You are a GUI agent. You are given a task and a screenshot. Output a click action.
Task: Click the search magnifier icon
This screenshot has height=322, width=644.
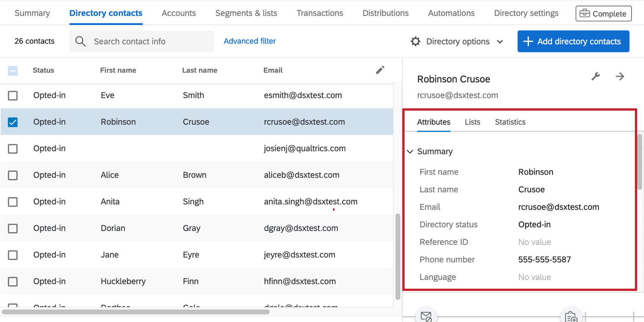point(80,41)
